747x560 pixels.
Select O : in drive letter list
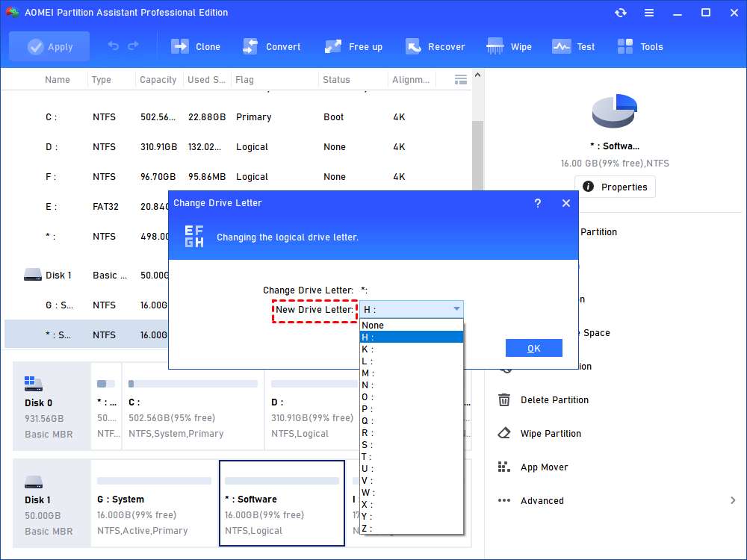(x=412, y=396)
